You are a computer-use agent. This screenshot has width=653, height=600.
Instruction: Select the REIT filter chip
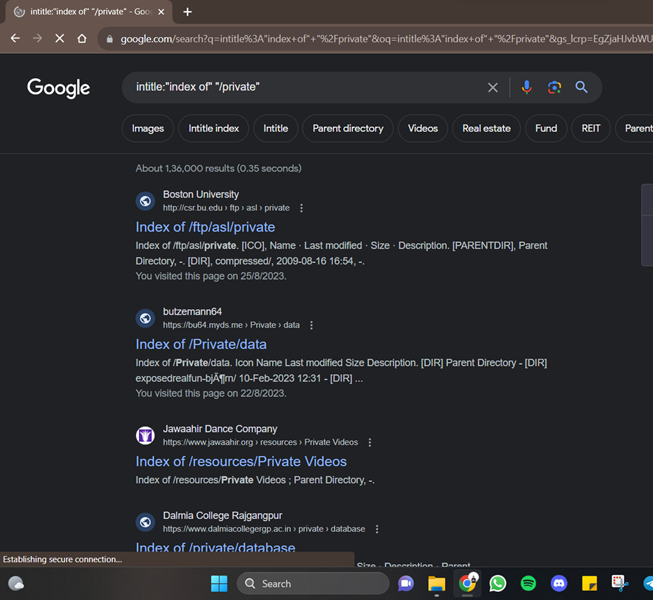point(591,128)
